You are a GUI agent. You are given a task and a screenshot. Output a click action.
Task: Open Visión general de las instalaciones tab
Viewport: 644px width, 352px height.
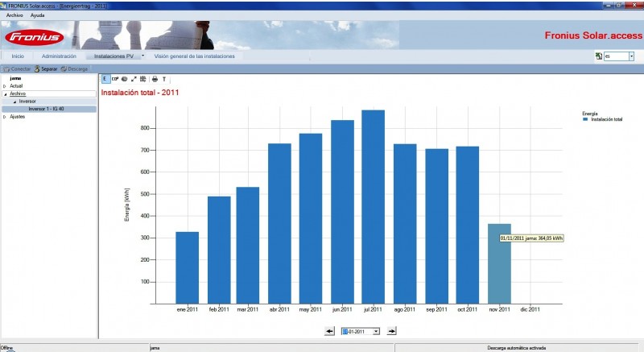(x=194, y=56)
